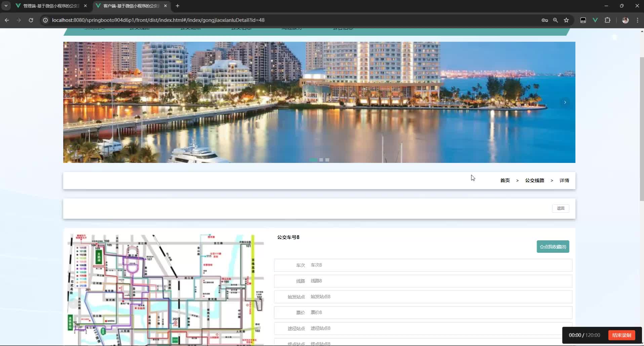Open a new browser tab
644x346 pixels.
pyautogui.click(x=177, y=6)
